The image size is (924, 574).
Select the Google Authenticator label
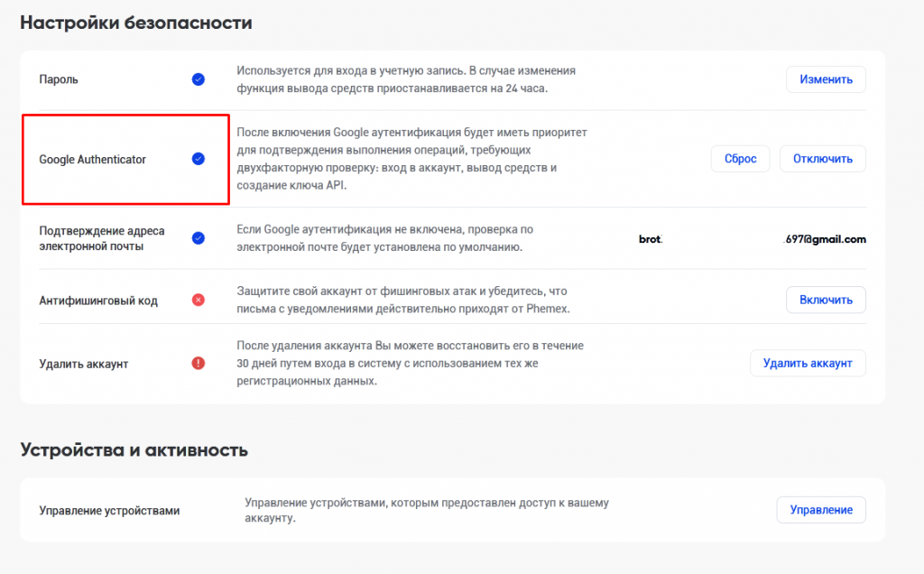coord(92,160)
